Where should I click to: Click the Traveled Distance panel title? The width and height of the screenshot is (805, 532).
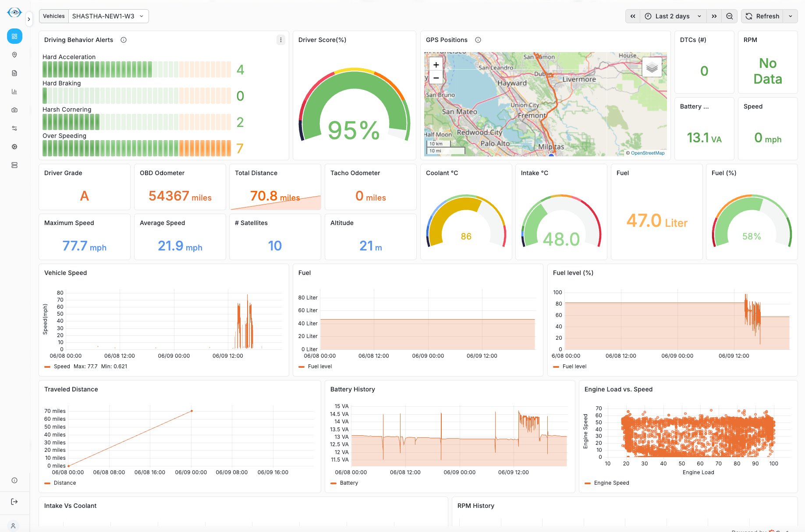(71, 389)
